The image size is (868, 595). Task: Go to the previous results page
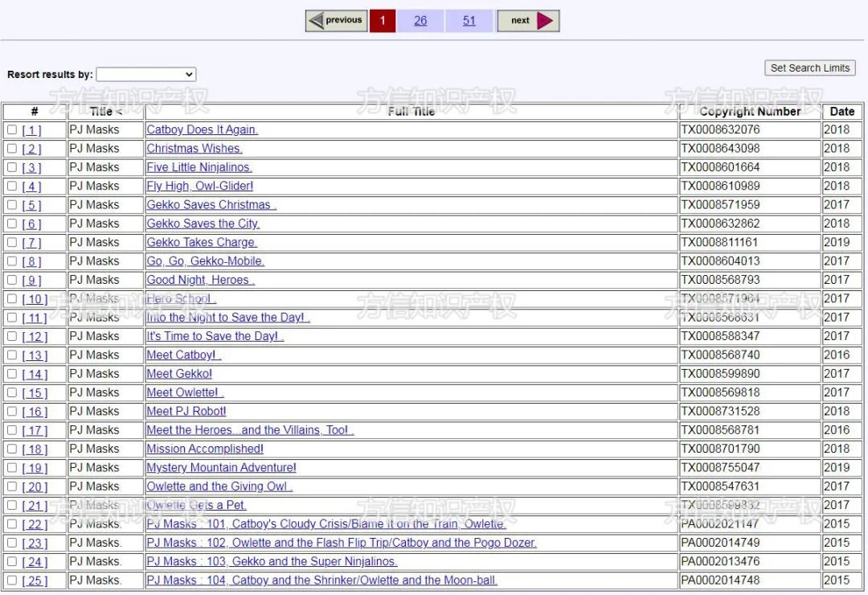[336, 20]
